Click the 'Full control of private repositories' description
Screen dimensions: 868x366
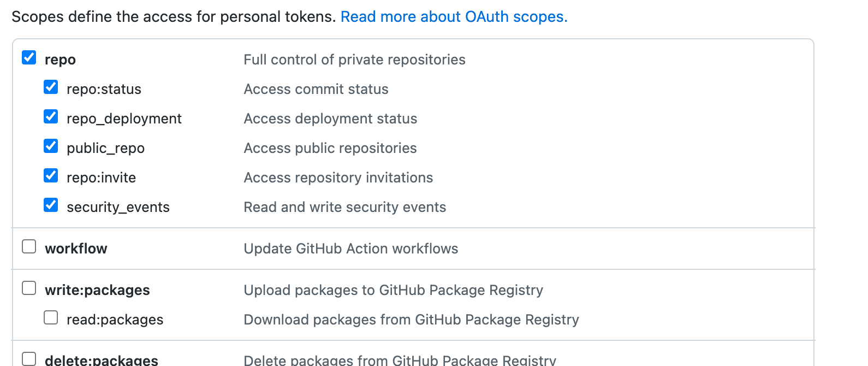click(354, 60)
